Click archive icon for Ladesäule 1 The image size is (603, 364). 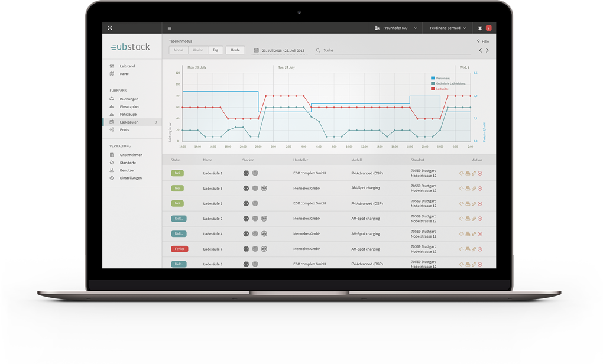pos(468,173)
